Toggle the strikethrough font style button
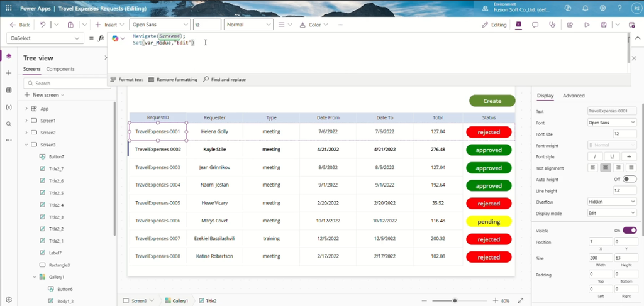This screenshot has width=644, height=306. 629,156
